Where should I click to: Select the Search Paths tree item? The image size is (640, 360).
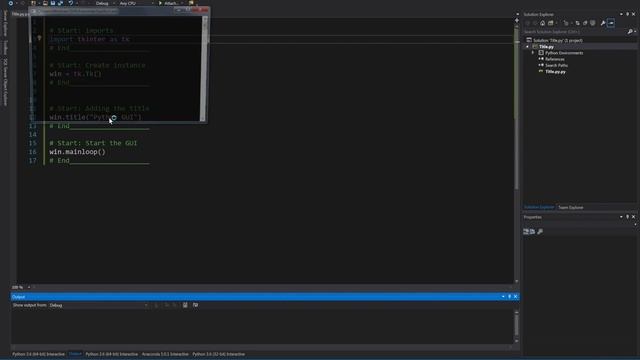(556, 65)
